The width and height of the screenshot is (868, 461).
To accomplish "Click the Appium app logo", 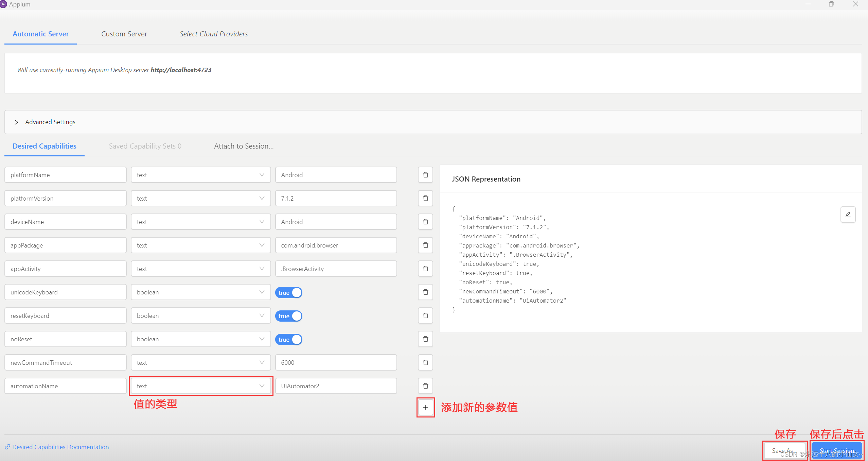I will point(3,4).
